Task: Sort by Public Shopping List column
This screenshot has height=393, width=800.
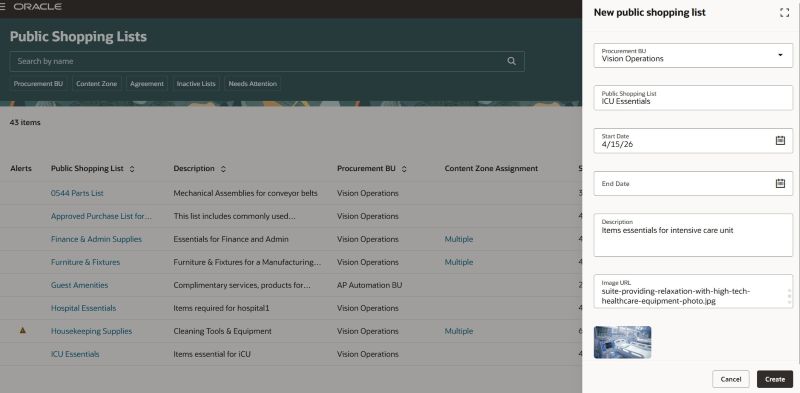Action: tap(132, 169)
